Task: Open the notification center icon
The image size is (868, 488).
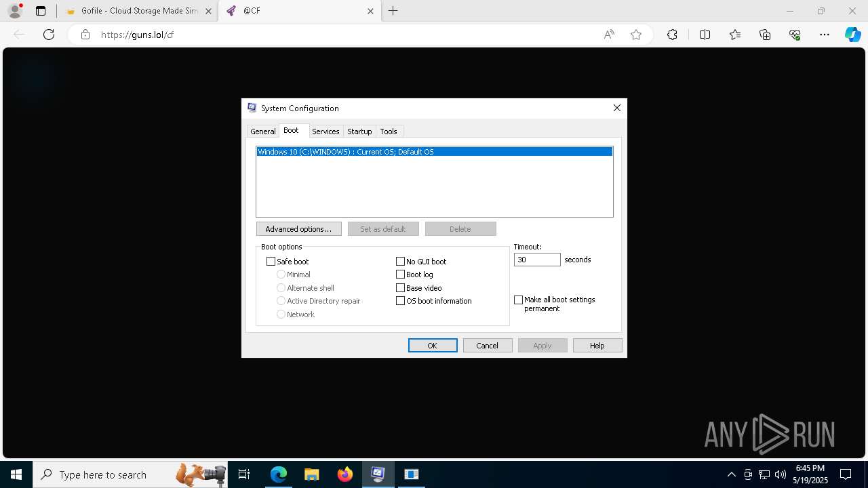Action: pyautogui.click(x=846, y=474)
